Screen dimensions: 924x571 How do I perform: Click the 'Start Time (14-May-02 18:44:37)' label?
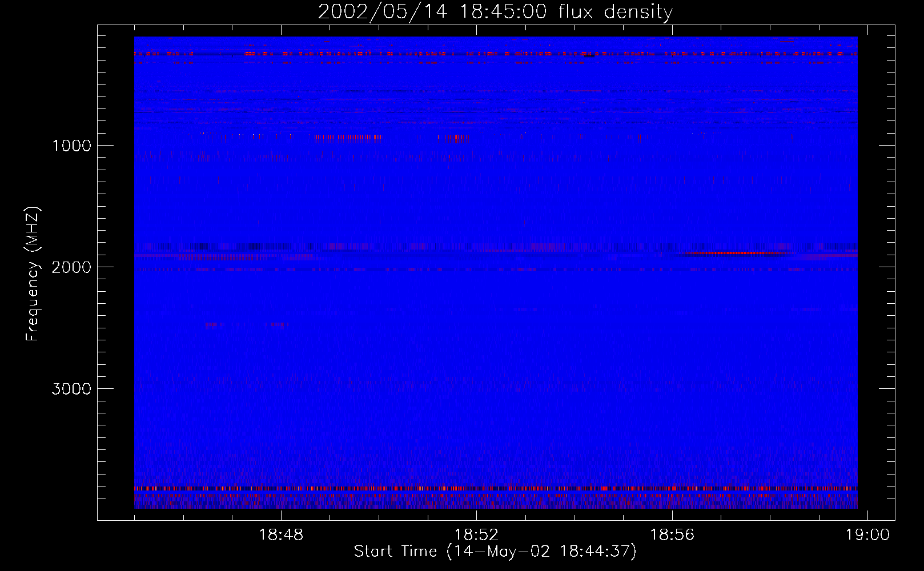click(495, 552)
